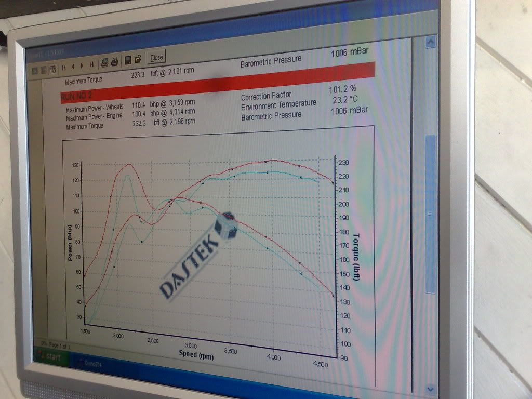Click '3,753 rpm' in Run 2
This screenshot has width=532, height=399.
click(x=182, y=102)
